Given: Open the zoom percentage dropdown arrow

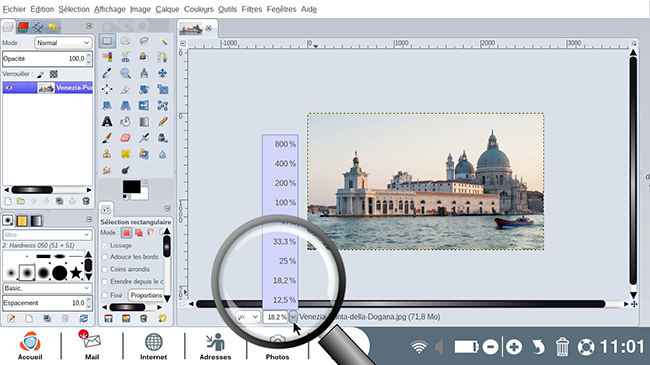Looking at the screenshot, I should point(293,317).
